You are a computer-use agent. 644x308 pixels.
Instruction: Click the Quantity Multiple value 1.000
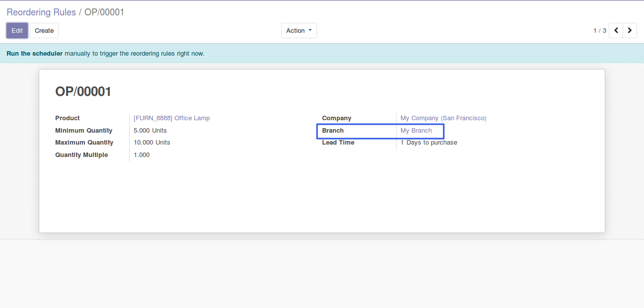coord(142,155)
